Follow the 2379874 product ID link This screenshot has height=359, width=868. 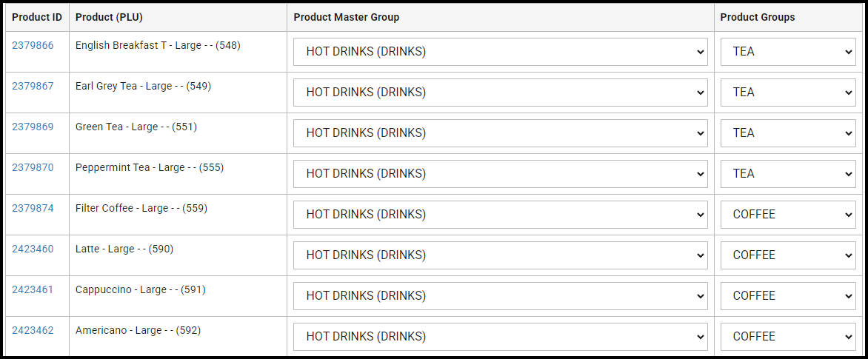pyautogui.click(x=33, y=208)
